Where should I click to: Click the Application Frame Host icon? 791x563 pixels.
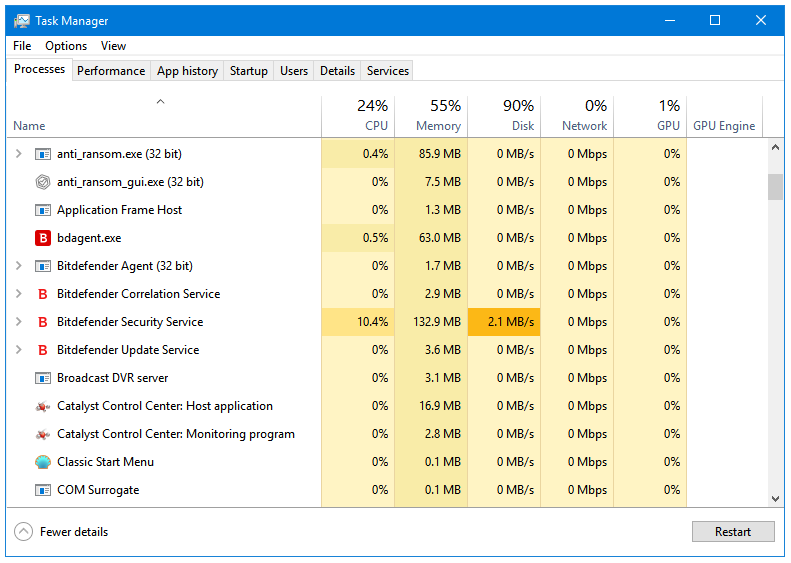(x=43, y=210)
